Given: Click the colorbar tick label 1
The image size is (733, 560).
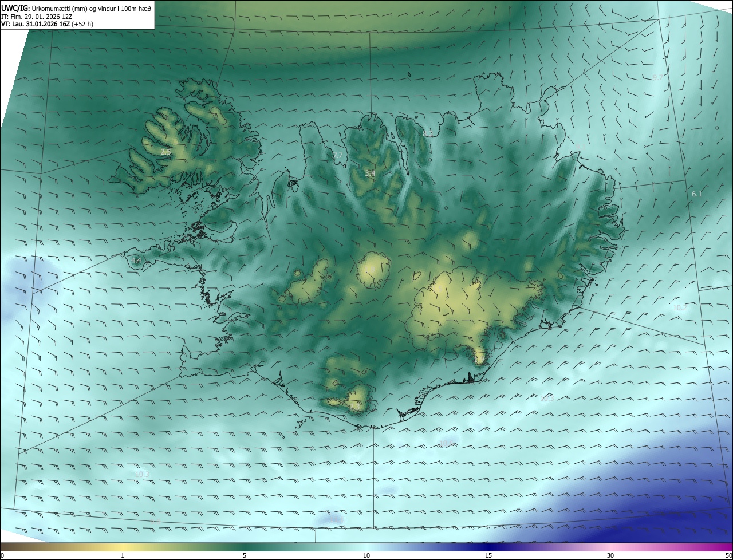Looking at the screenshot, I should click(123, 556).
